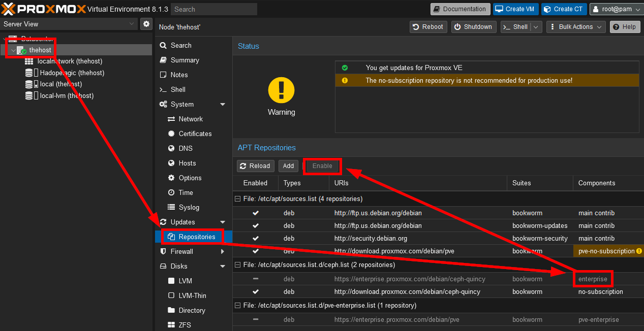Click the DNS globe icon in sidebar

point(171,148)
